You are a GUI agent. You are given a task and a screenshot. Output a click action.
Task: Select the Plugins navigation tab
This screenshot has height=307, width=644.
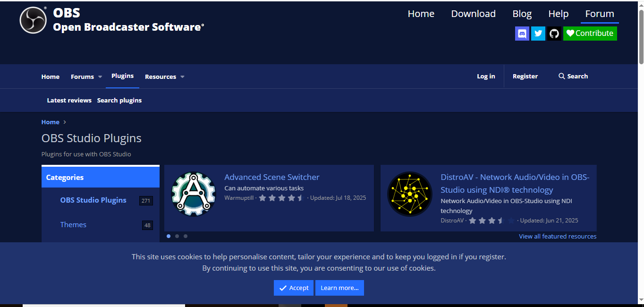pos(123,76)
